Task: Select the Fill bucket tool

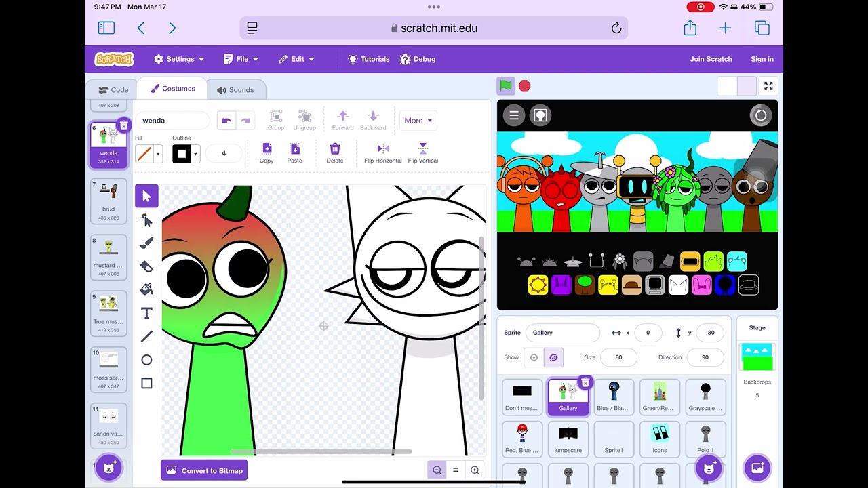Action: [146, 289]
